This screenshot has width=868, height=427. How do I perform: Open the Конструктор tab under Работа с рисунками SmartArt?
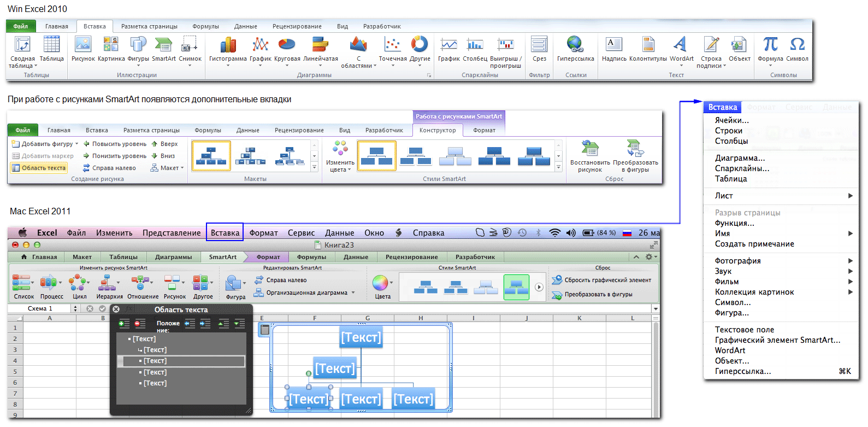[438, 130]
